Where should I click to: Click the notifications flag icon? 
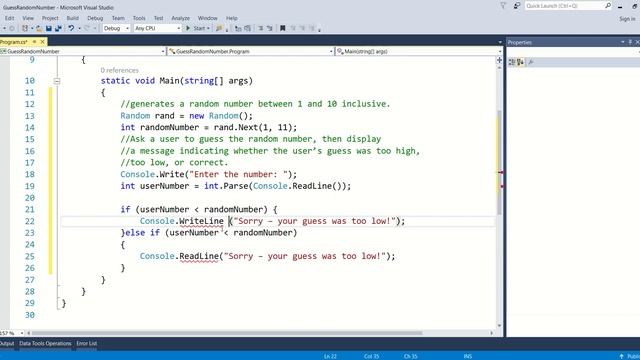503,6
